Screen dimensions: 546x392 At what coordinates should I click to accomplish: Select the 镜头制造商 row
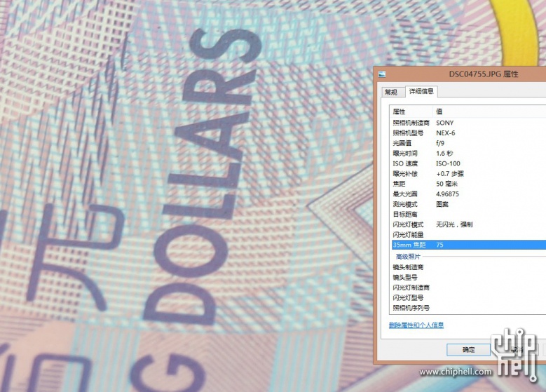point(469,267)
